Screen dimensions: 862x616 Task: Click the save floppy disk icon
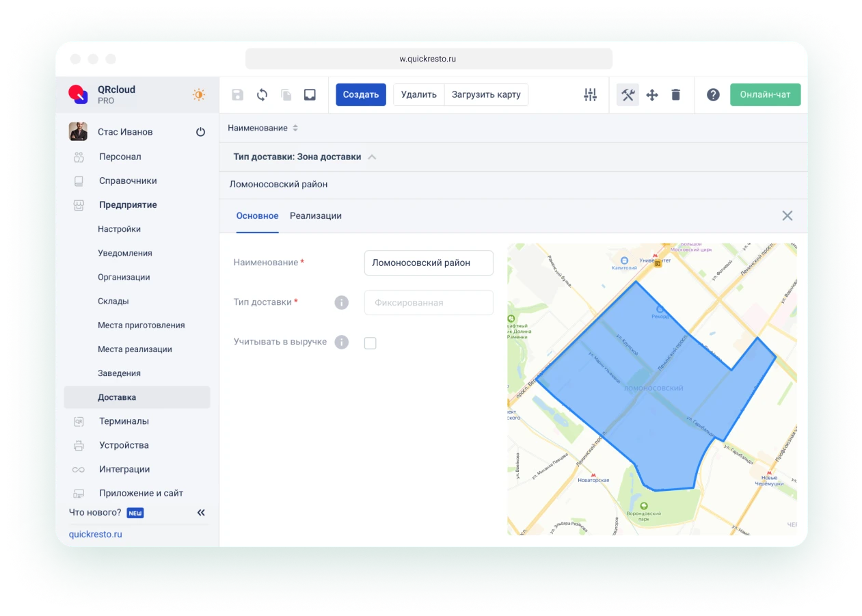click(x=237, y=95)
